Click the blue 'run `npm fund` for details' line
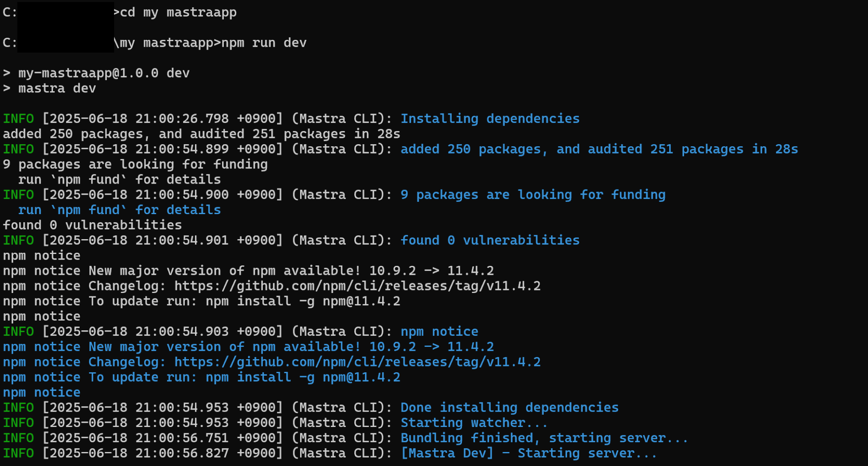The image size is (868, 466). click(120, 210)
